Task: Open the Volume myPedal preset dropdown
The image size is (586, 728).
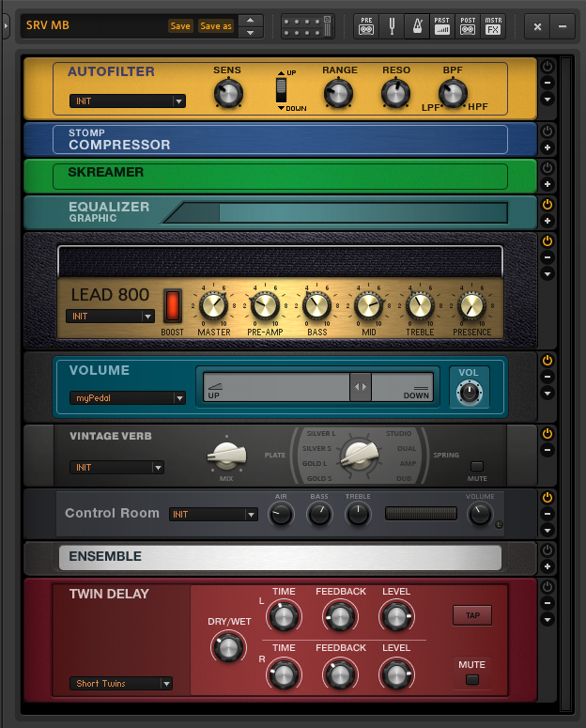Action: [127, 398]
